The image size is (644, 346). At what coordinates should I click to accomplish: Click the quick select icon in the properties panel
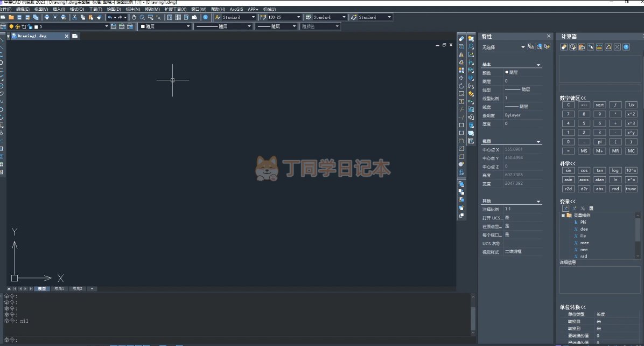click(547, 47)
